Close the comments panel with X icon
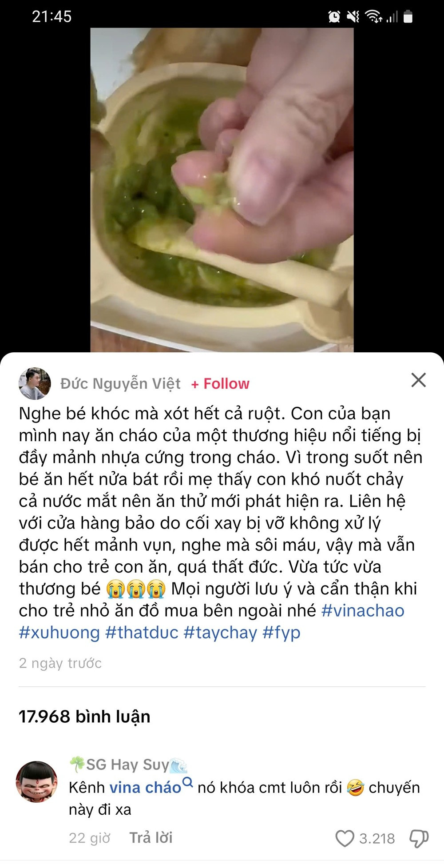 (418, 380)
